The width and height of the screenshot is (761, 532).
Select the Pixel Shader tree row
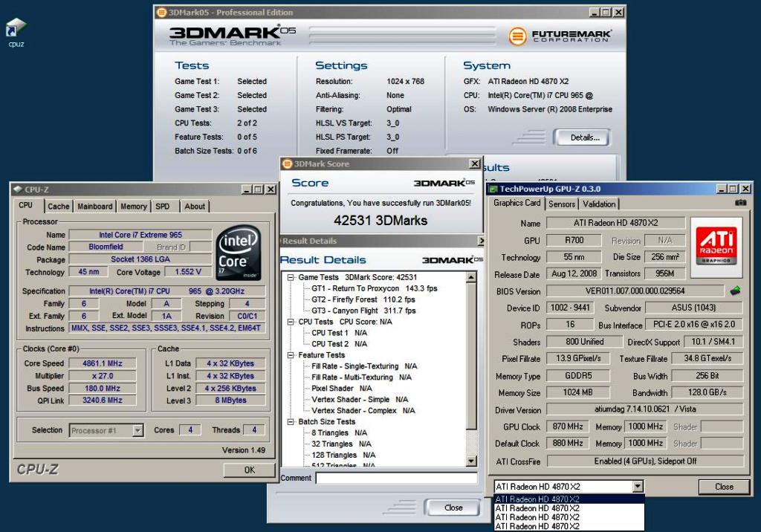[342, 389]
